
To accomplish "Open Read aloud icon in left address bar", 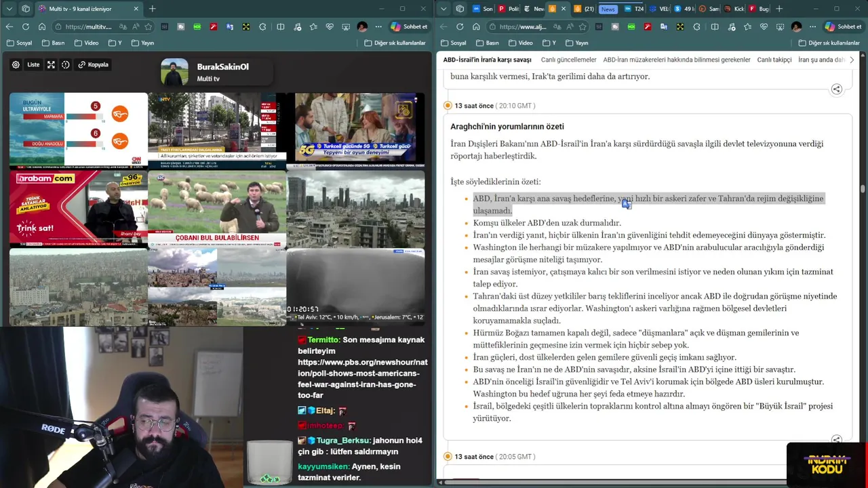I will 135,26.
